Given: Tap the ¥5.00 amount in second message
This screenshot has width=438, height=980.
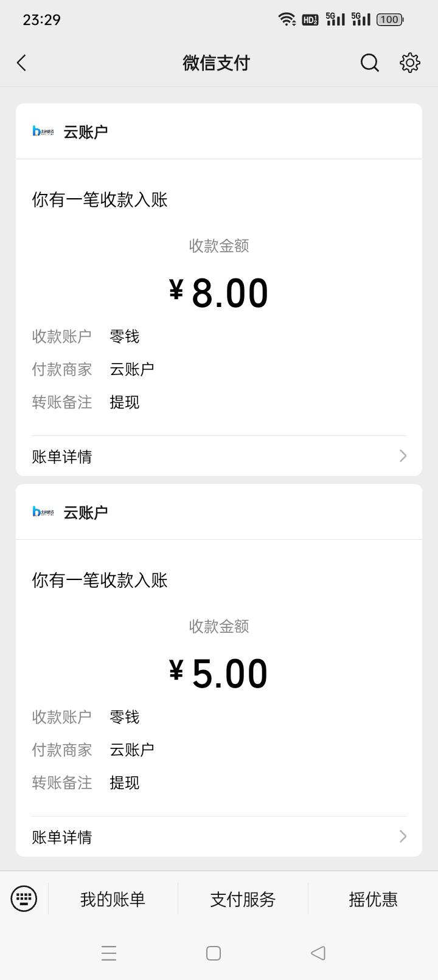Looking at the screenshot, I should tap(219, 674).
